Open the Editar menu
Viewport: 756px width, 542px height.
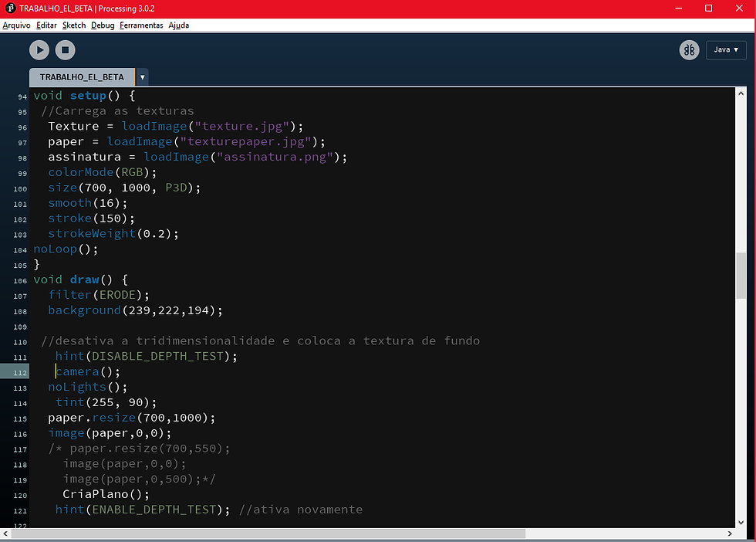[46, 25]
